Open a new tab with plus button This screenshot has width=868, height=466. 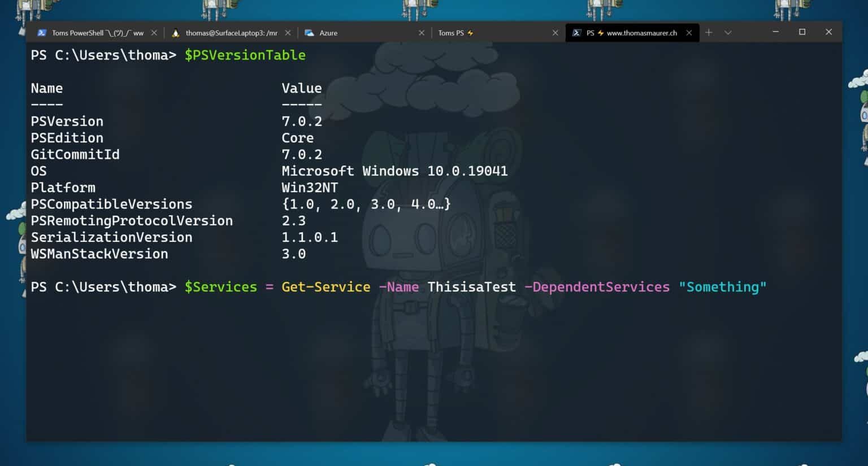point(709,33)
